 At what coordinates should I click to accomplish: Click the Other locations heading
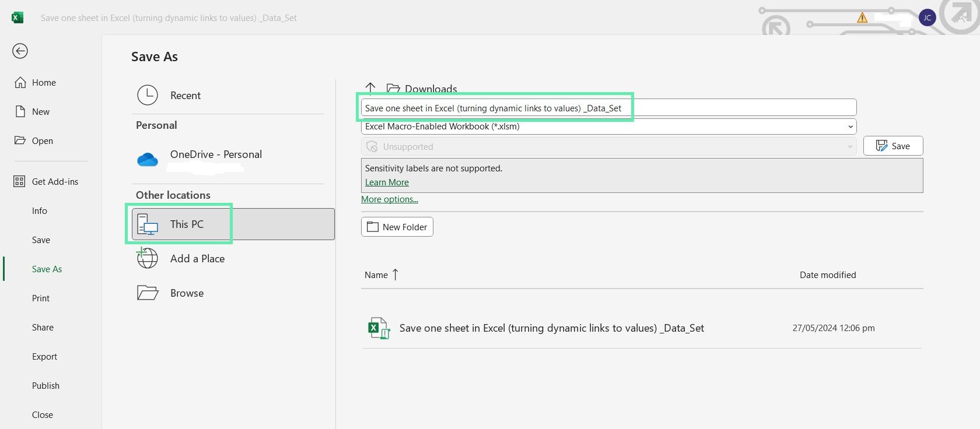tap(173, 195)
